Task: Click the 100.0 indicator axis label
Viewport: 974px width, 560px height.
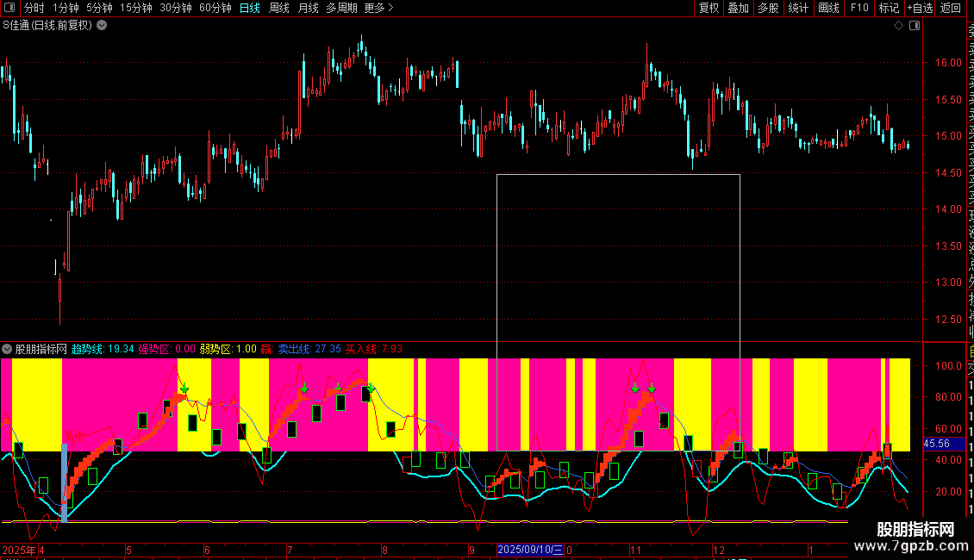Action: click(948, 365)
